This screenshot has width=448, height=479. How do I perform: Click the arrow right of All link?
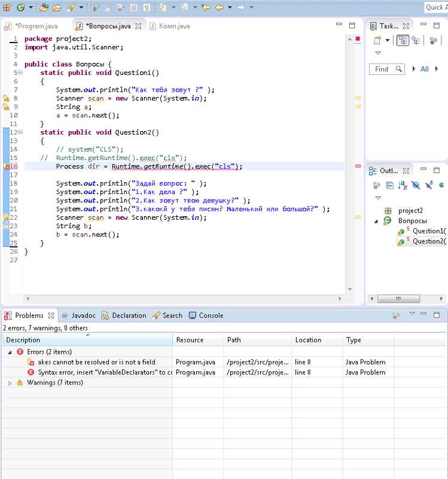point(437,69)
